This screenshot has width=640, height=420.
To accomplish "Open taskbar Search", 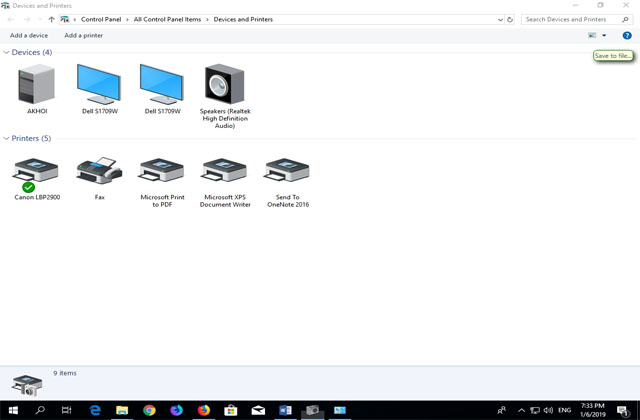I will [40, 410].
